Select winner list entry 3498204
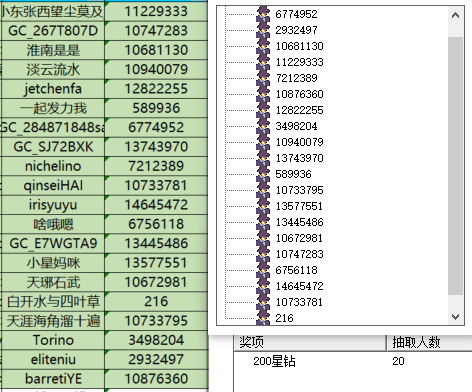The image size is (472, 392). click(x=296, y=126)
